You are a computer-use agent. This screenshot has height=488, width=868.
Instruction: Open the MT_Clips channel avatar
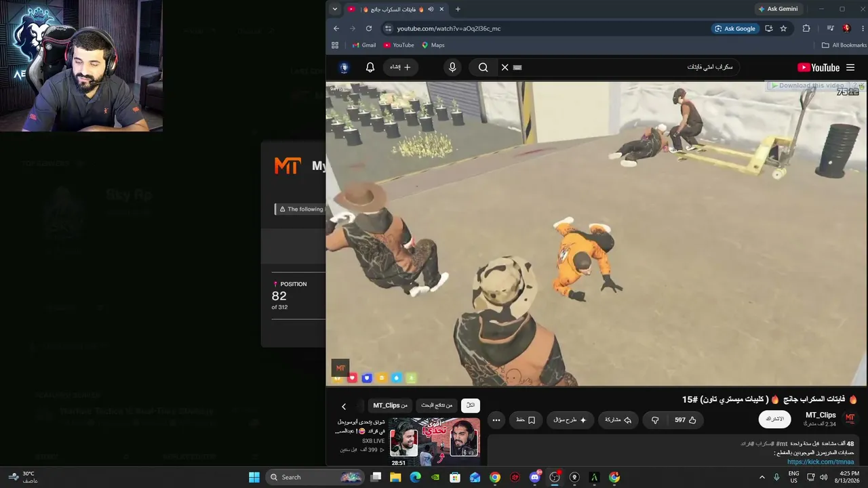(x=850, y=419)
